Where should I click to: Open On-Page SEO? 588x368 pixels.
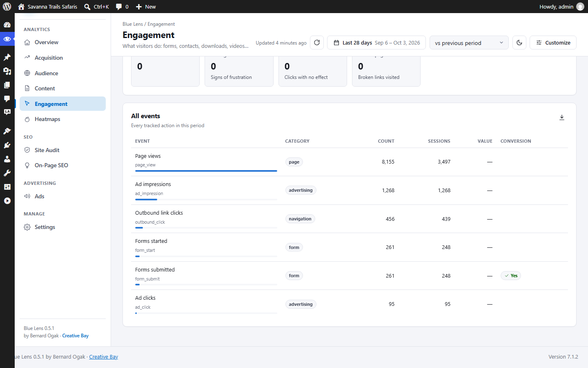pyautogui.click(x=62, y=165)
